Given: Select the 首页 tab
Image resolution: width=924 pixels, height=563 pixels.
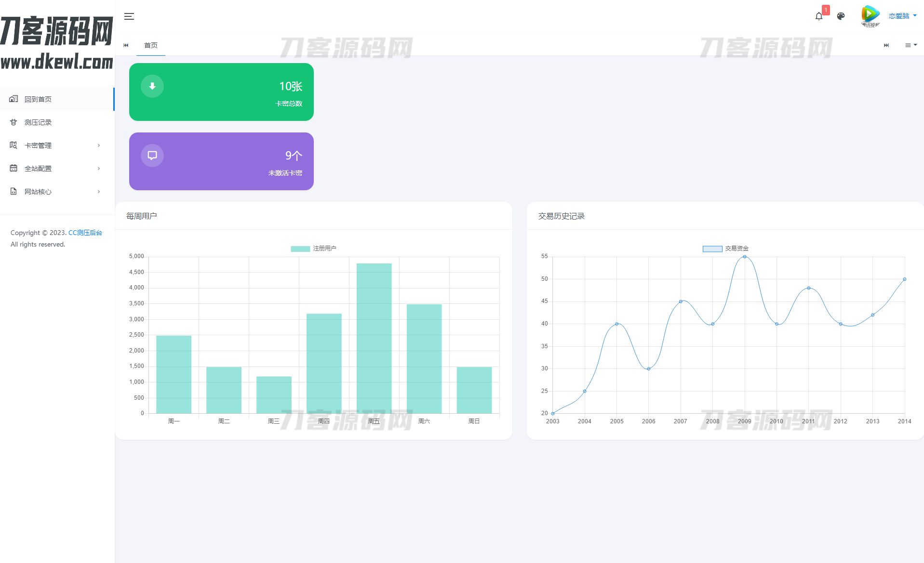Looking at the screenshot, I should 151,45.
